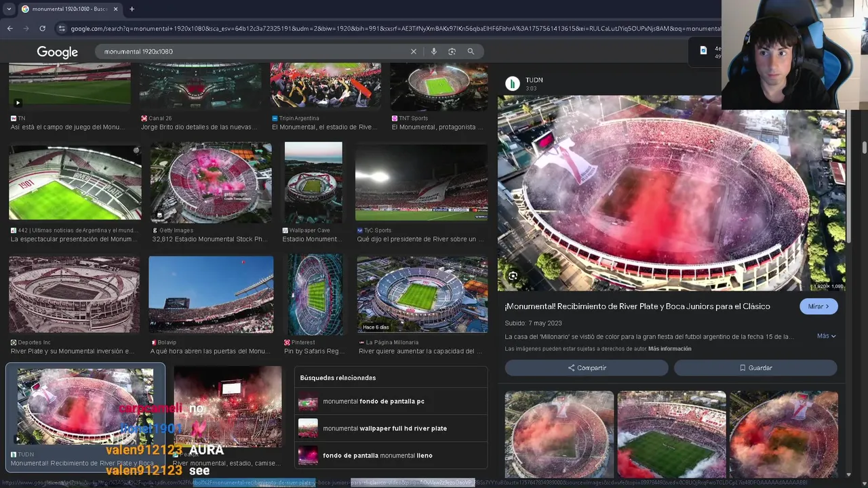
Task: Open the Mirar button
Action: (818, 306)
